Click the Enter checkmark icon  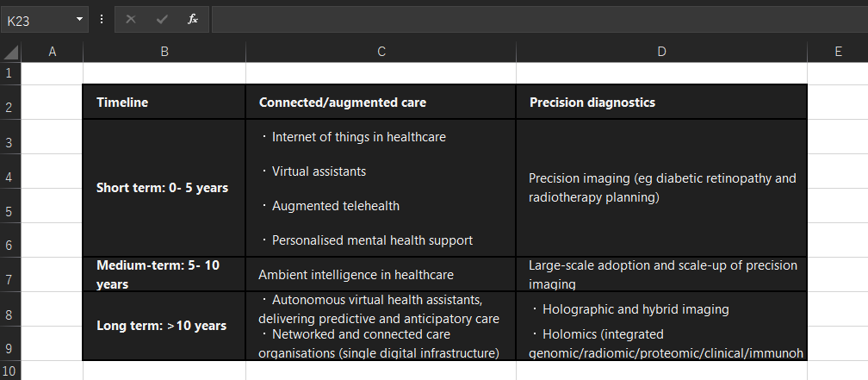point(162,19)
